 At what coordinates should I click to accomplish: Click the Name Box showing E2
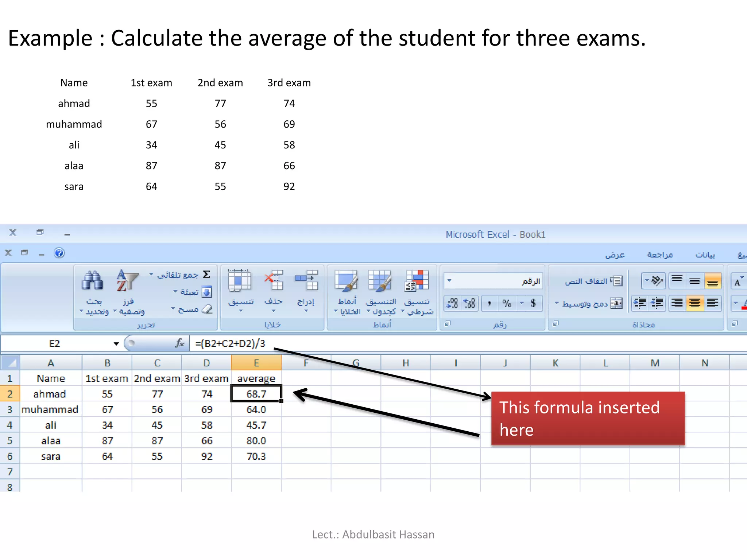point(55,343)
